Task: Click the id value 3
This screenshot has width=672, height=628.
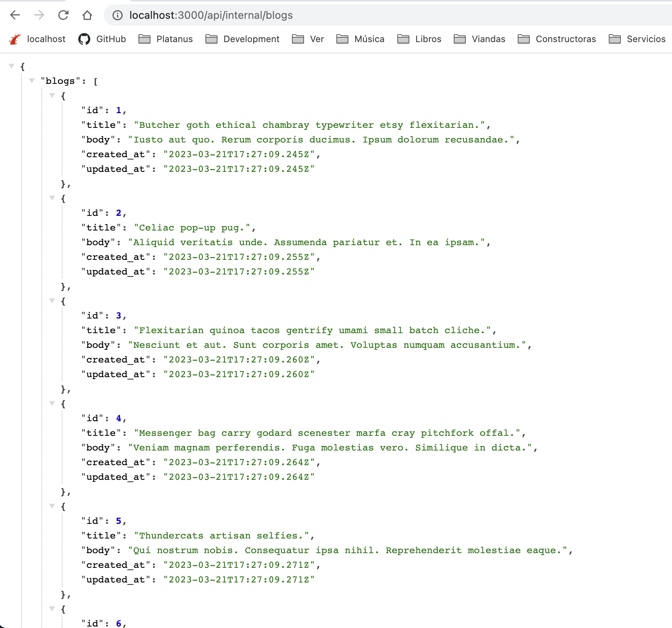Action: point(119,316)
